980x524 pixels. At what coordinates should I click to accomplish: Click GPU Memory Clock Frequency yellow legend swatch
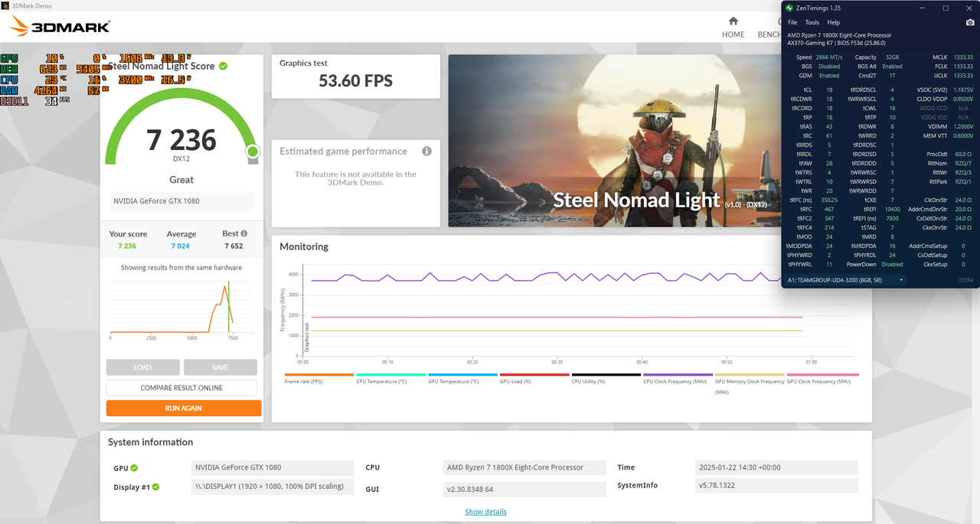coord(750,375)
